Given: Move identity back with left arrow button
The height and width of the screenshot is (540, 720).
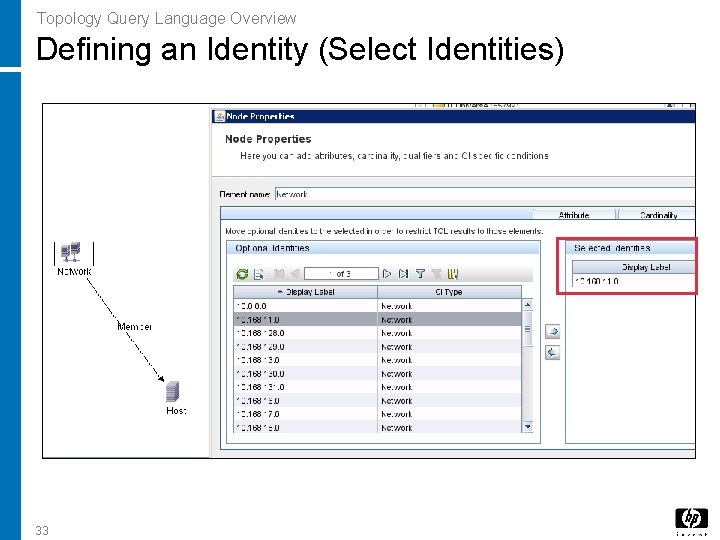Looking at the screenshot, I should point(552,353).
